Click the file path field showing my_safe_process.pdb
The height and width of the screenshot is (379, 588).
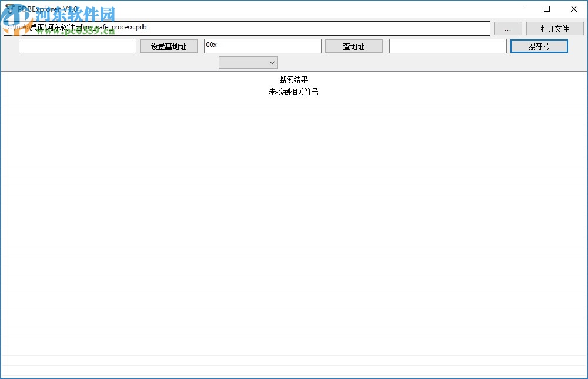[247, 28]
